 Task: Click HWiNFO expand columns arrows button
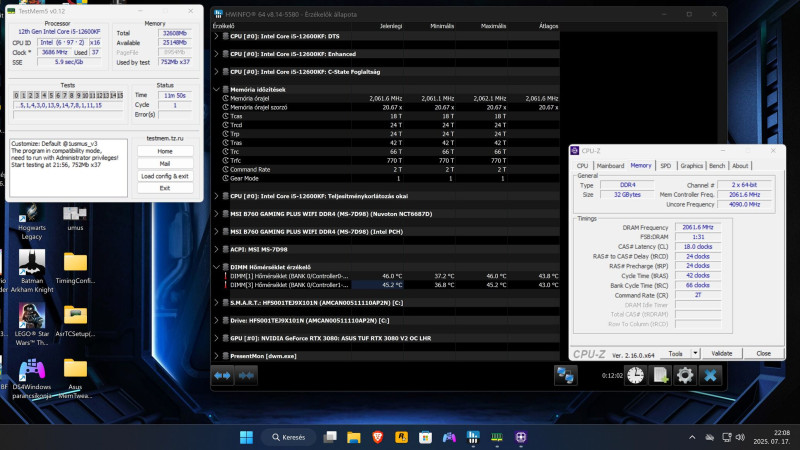pos(222,376)
